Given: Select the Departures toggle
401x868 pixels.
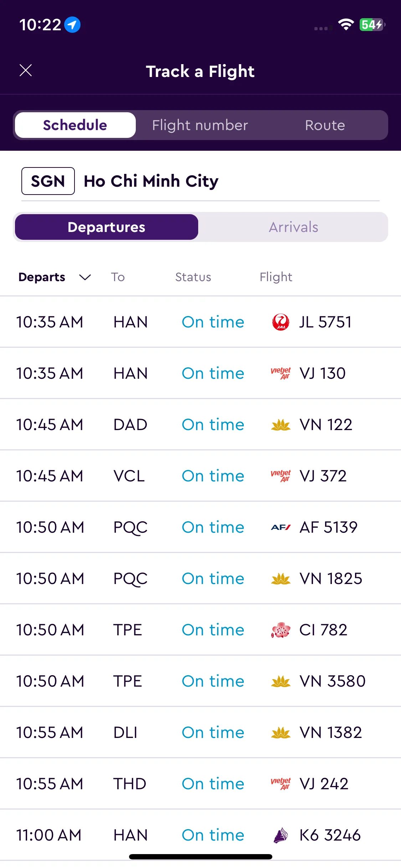Looking at the screenshot, I should pos(107,227).
